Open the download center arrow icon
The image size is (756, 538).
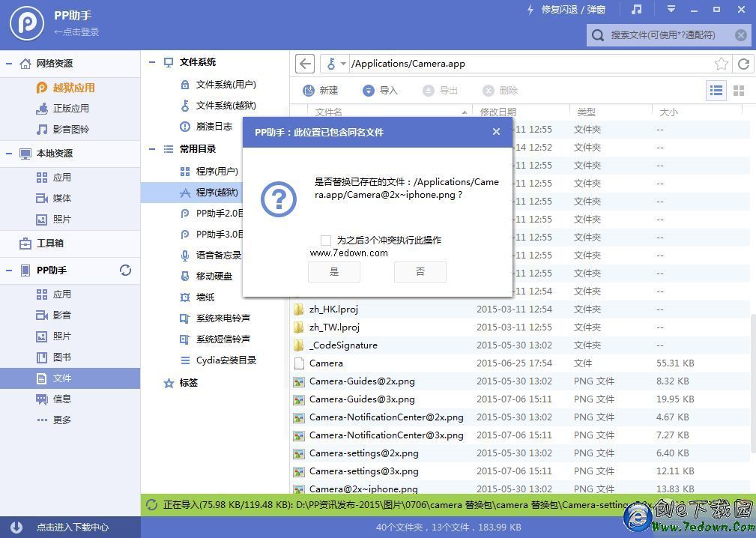(16, 527)
